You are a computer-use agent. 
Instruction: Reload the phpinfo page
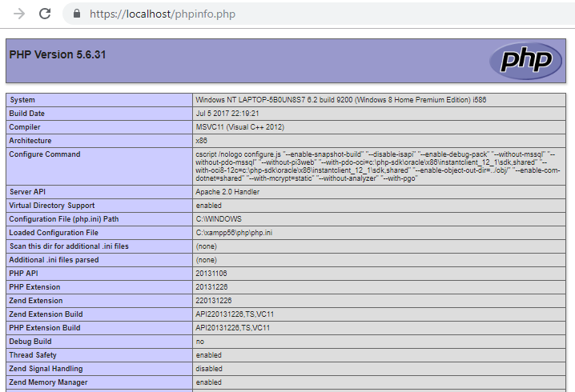45,14
